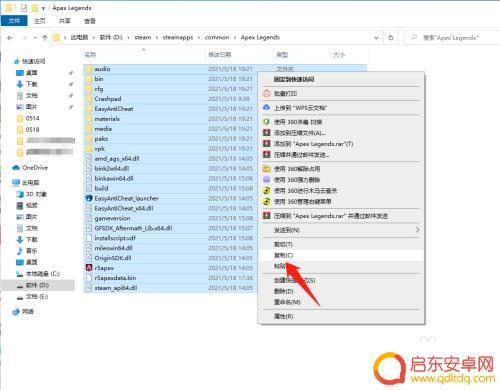Sort by the 修改日期 column header

click(220, 55)
